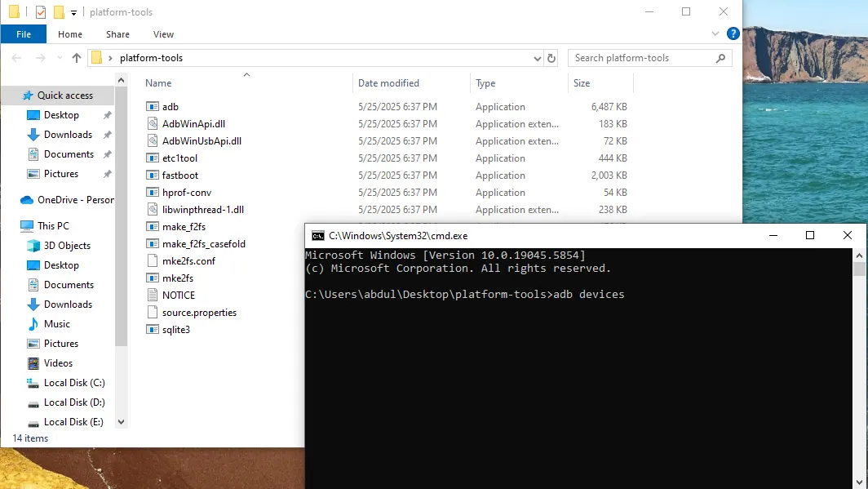The width and height of the screenshot is (868, 489).
Task: Collapse the ribbon with the chevron
Action: (x=715, y=33)
